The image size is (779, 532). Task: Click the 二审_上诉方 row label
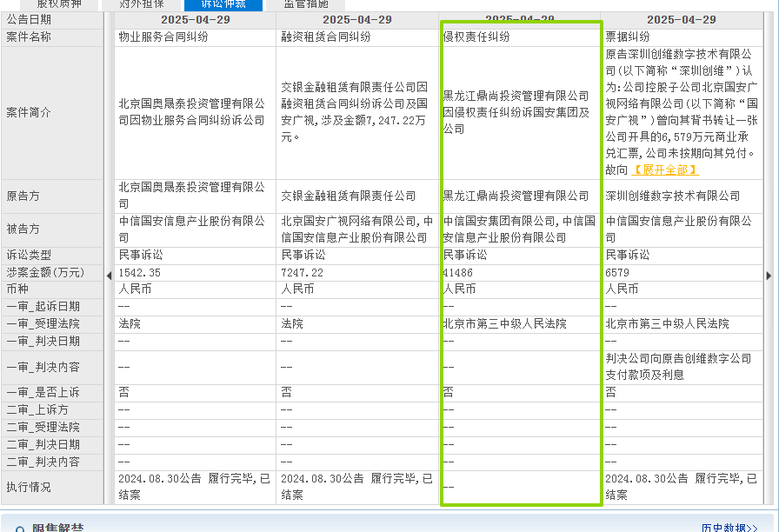click(x=37, y=409)
